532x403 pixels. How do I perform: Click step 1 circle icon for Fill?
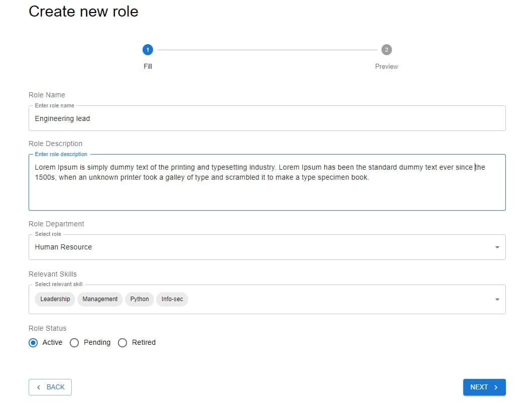point(148,50)
